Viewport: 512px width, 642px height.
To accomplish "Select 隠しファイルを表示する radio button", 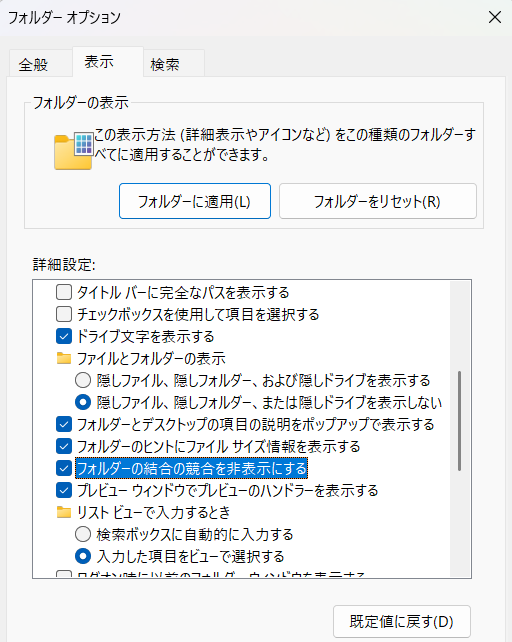I will (83, 380).
